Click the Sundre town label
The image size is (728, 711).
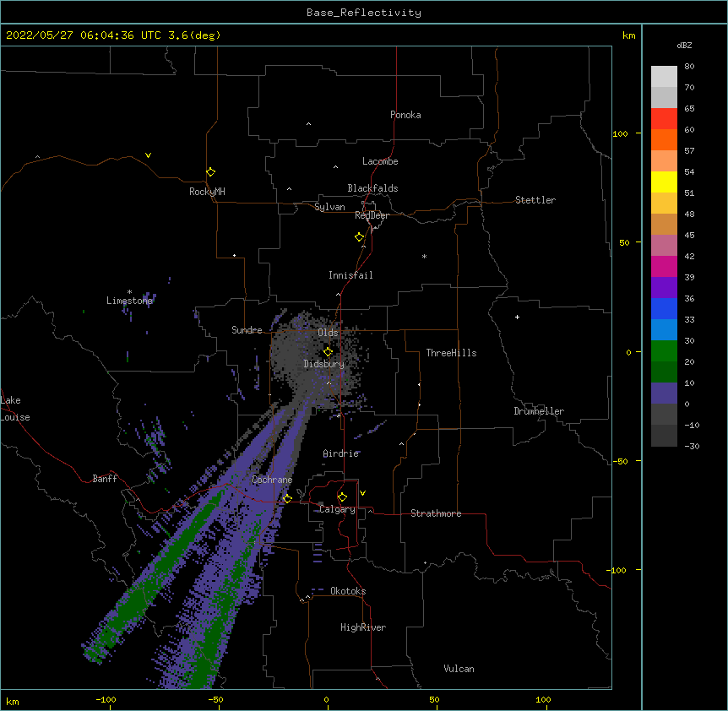[x=247, y=330]
